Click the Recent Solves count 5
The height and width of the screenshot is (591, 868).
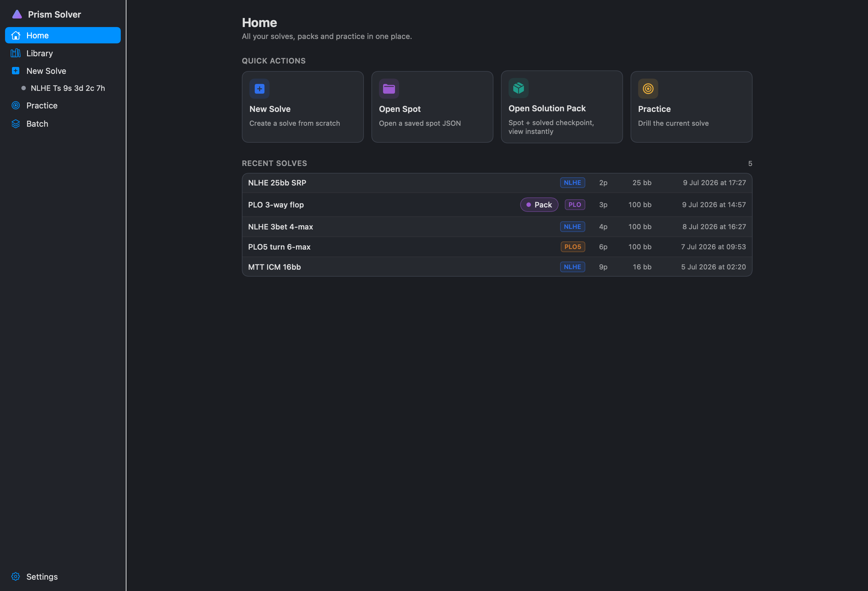pos(750,163)
